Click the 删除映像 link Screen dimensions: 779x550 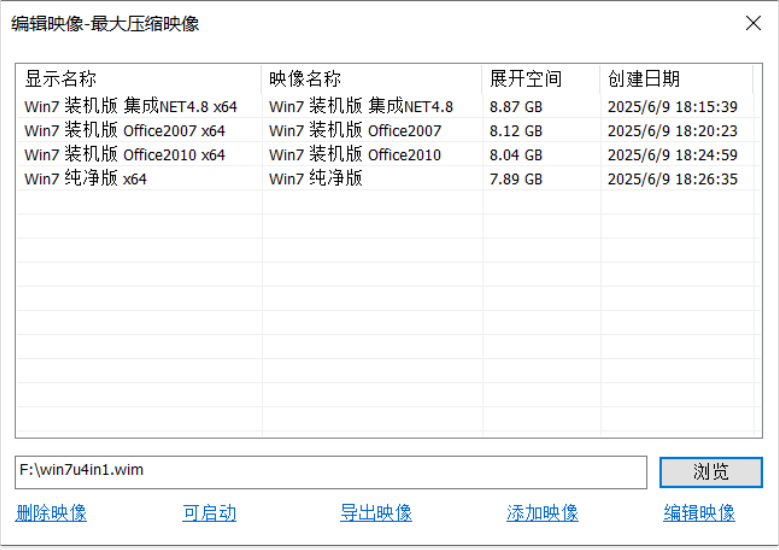(51, 513)
